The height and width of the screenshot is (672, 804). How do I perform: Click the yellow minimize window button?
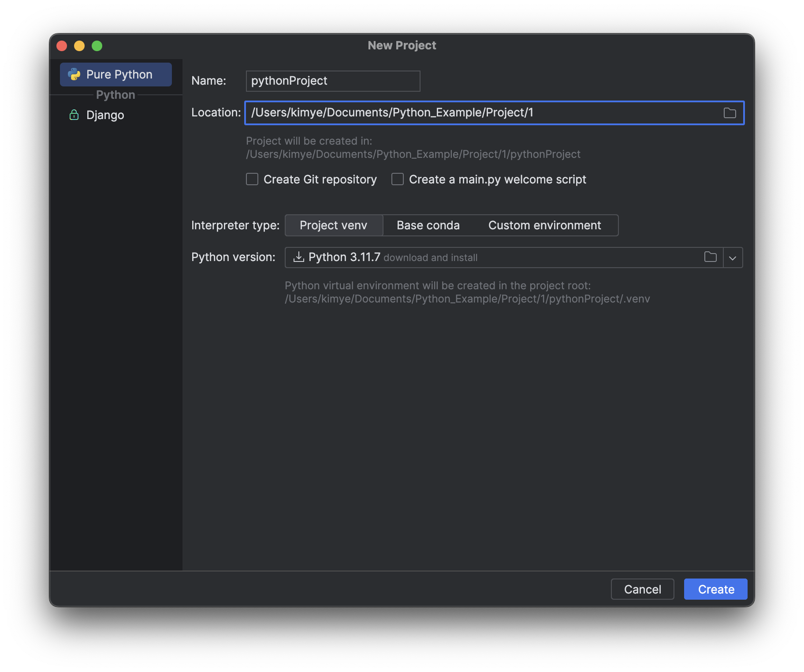click(x=79, y=46)
